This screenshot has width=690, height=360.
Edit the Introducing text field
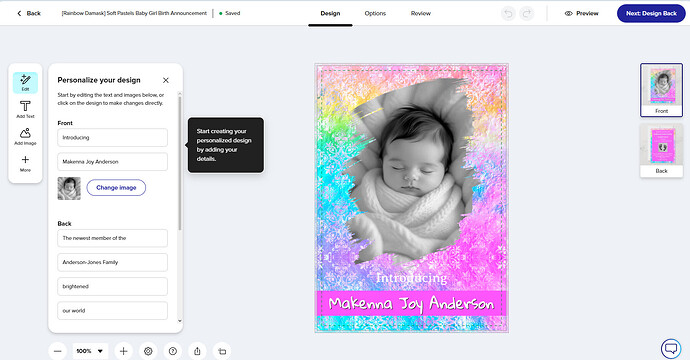coord(112,138)
